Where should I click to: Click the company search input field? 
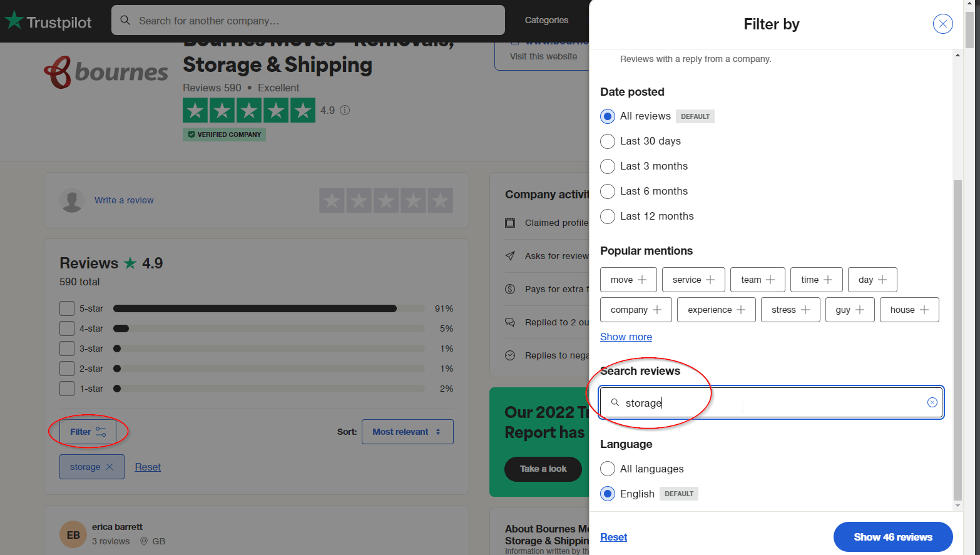click(308, 20)
